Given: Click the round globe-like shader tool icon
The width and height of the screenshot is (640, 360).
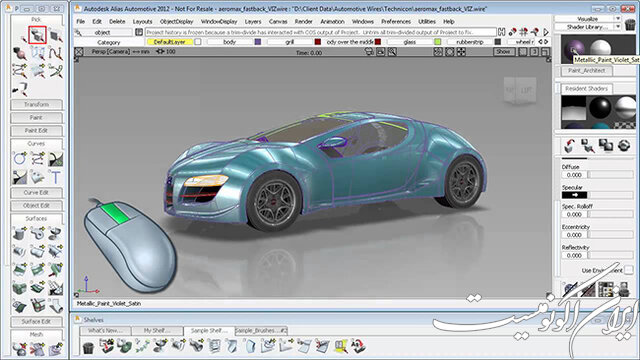Looking at the screenshot, I should [x=624, y=145].
